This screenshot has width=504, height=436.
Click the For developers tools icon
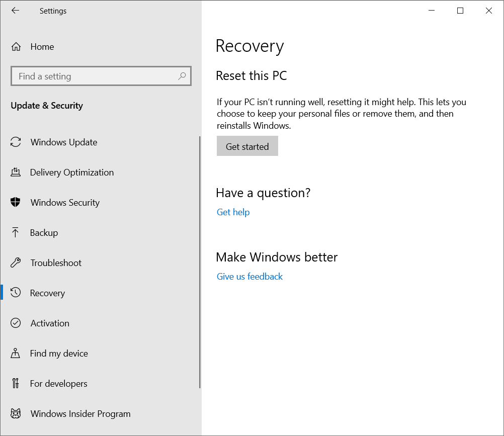tap(16, 383)
